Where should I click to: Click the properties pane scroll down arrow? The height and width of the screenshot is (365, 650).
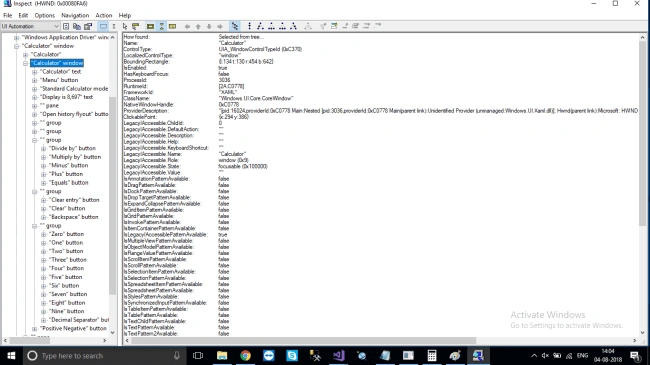coord(643,333)
